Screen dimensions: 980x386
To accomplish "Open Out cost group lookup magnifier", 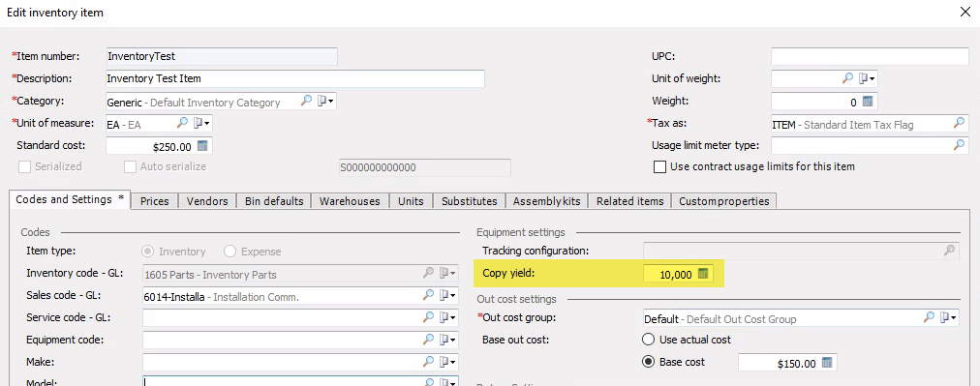I will (x=930, y=317).
